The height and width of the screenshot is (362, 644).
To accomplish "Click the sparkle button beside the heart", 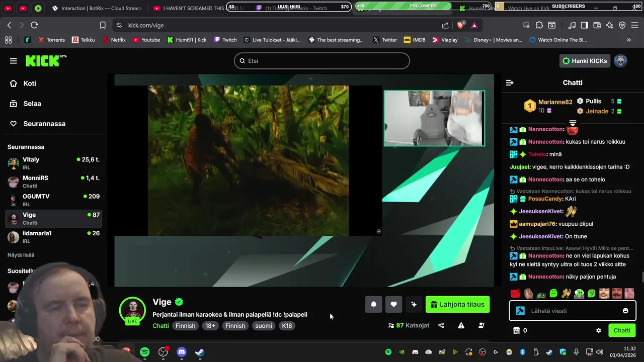I will [414, 304].
